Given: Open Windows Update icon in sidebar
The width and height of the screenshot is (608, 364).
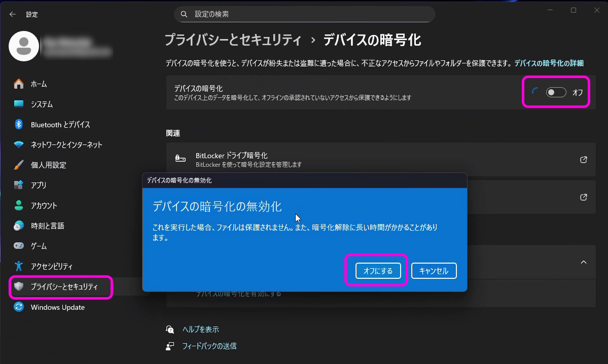Looking at the screenshot, I should click(19, 307).
